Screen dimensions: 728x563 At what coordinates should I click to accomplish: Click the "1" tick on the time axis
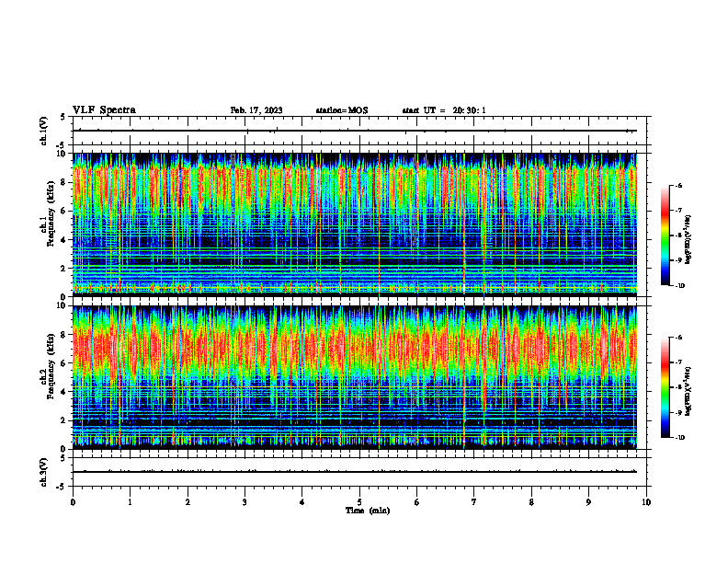(x=130, y=502)
